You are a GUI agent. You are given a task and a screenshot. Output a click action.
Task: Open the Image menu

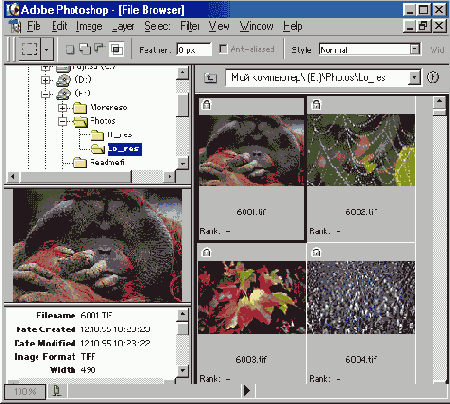89,26
